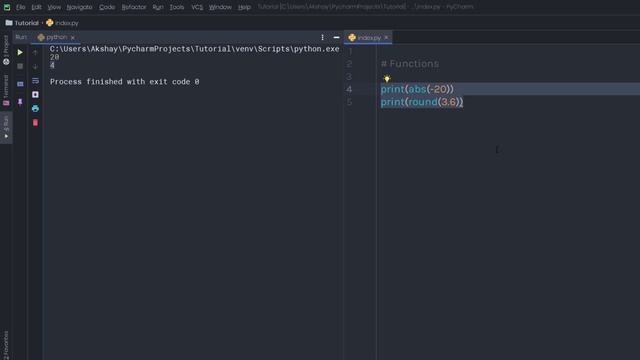Open the Help menu

pos(244,7)
